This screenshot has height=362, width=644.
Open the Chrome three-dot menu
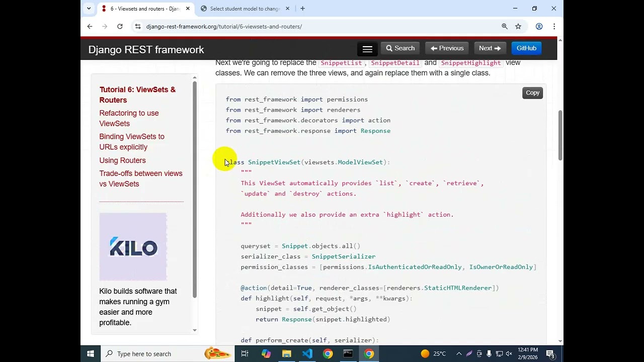(554, 27)
